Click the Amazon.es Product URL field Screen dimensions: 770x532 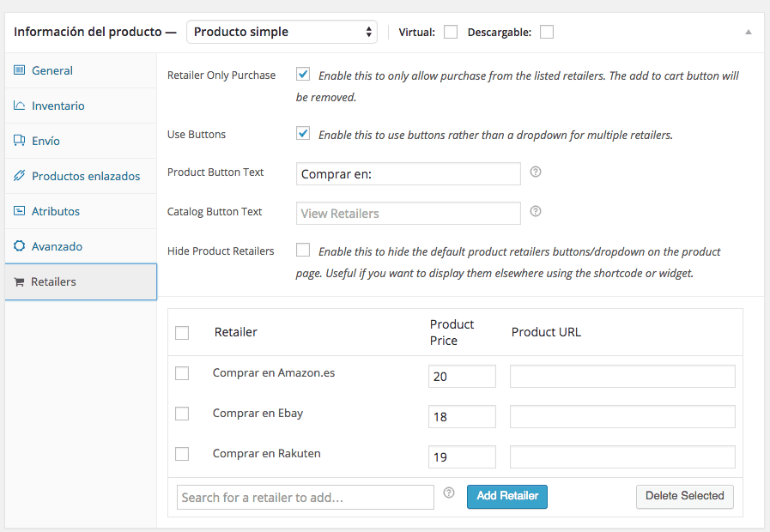pos(622,377)
